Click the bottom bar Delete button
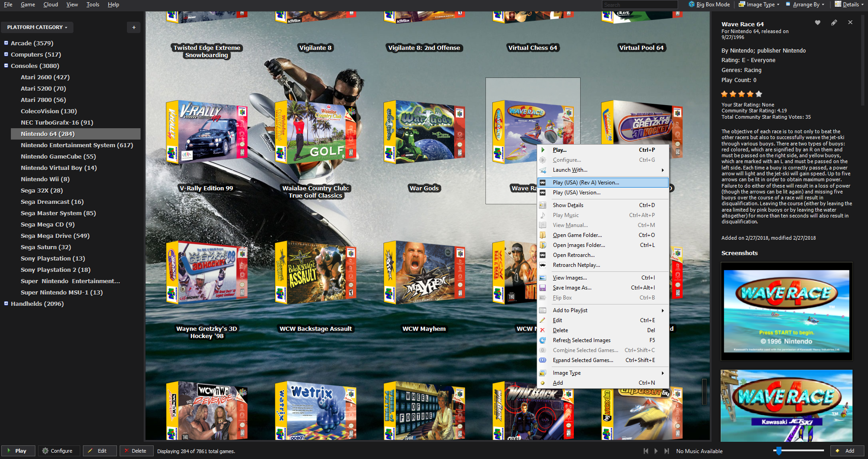This screenshot has height=459, width=868. tap(136, 451)
